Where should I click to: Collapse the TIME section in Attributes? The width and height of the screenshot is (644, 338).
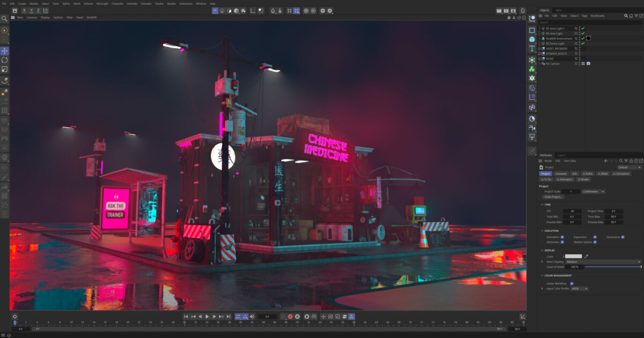pyautogui.click(x=541, y=204)
